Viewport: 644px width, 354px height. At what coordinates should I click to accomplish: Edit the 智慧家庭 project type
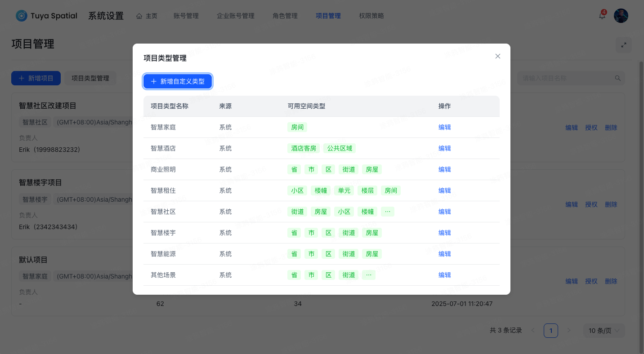coord(445,127)
